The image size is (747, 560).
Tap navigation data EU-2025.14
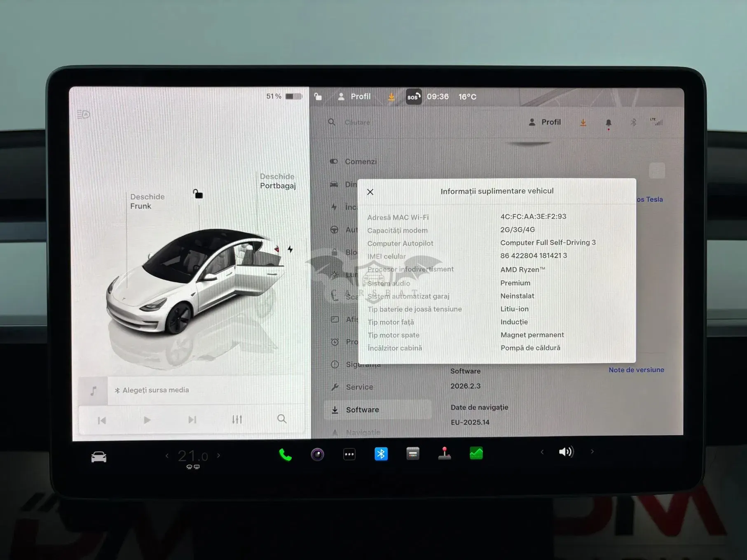[x=470, y=422]
